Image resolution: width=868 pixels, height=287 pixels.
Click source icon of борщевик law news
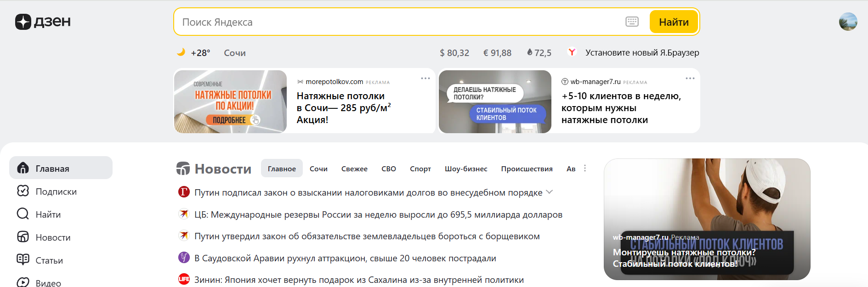(x=184, y=236)
